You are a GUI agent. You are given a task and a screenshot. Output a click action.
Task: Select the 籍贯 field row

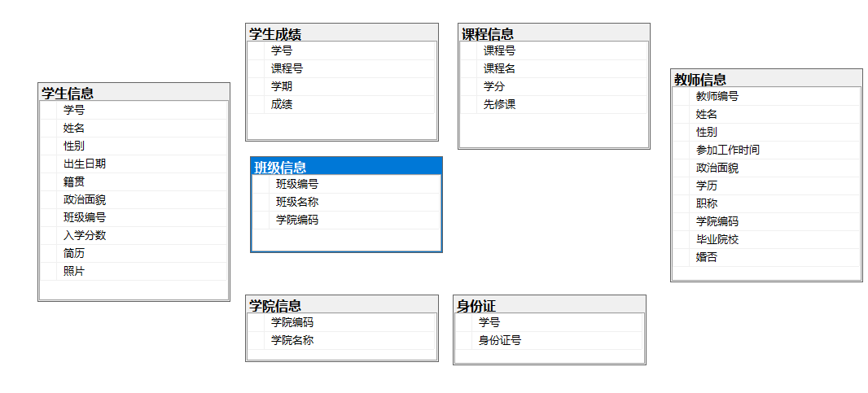(x=134, y=181)
